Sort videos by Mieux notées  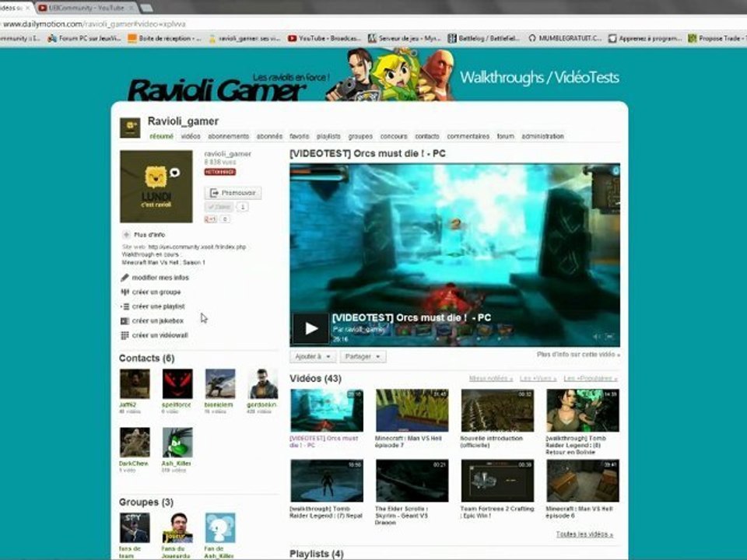click(x=491, y=379)
